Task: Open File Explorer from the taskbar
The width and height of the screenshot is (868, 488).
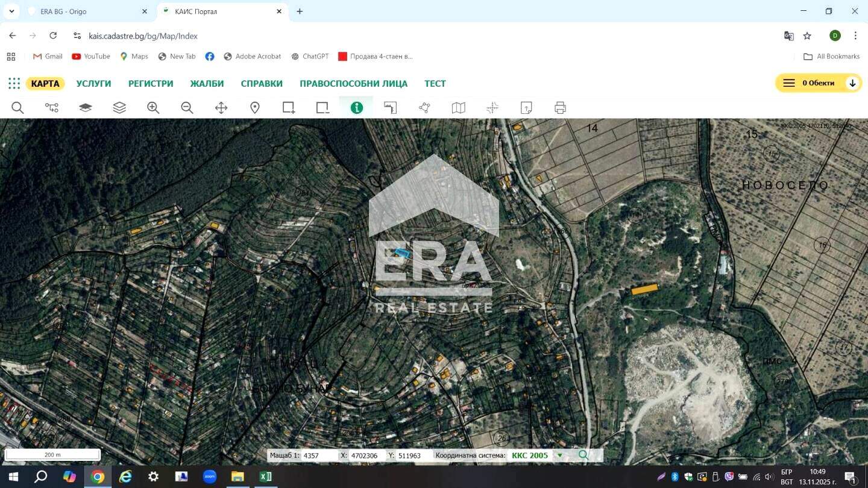Action: click(237, 477)
